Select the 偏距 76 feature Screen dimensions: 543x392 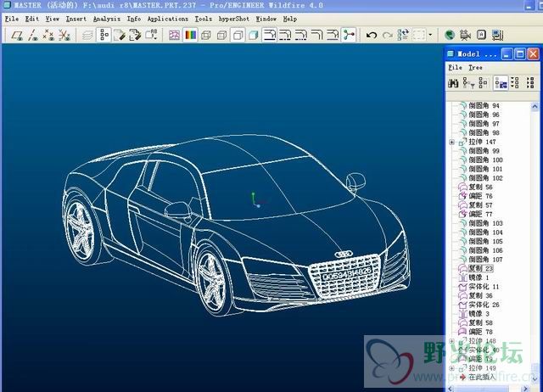tap(480, 196)
